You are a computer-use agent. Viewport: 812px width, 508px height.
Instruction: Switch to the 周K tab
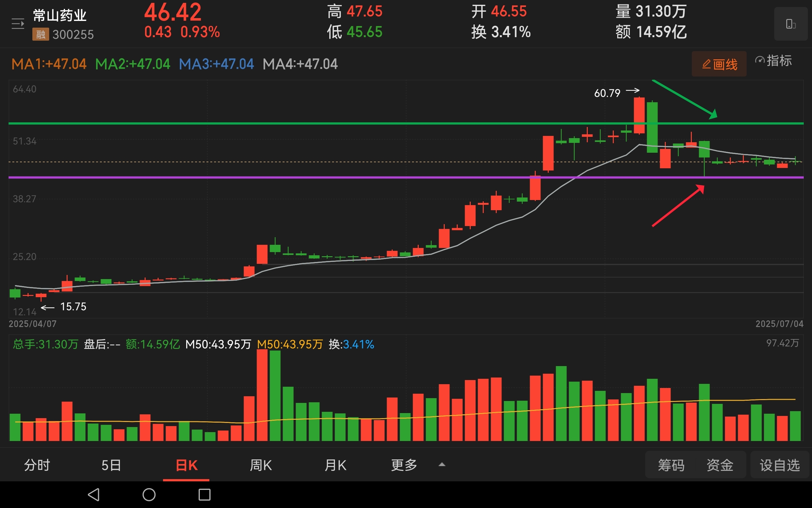click(261, 465)
